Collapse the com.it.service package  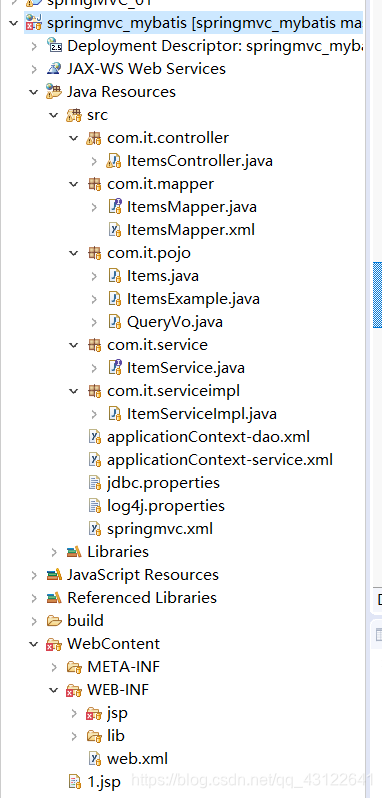74,345
